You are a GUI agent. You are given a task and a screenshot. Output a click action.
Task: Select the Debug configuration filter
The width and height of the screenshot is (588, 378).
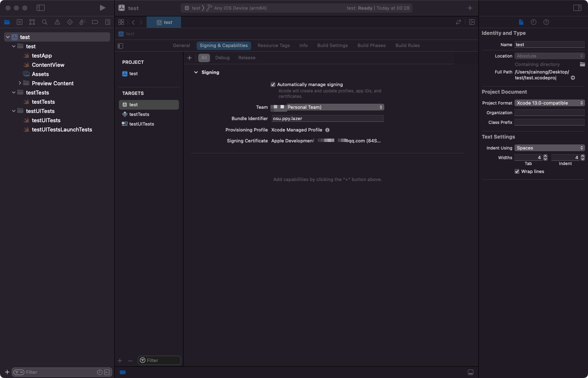[223, 58]
